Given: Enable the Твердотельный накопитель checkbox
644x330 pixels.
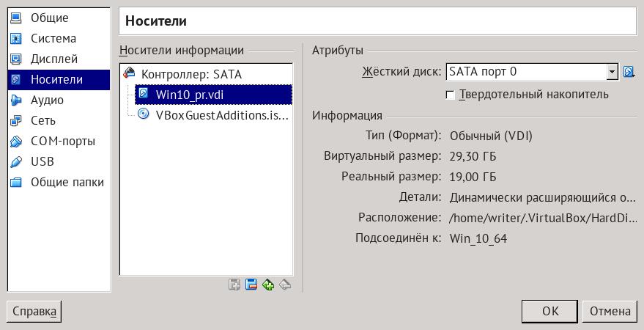Looking at the screenshot, I should pos(450,95).
